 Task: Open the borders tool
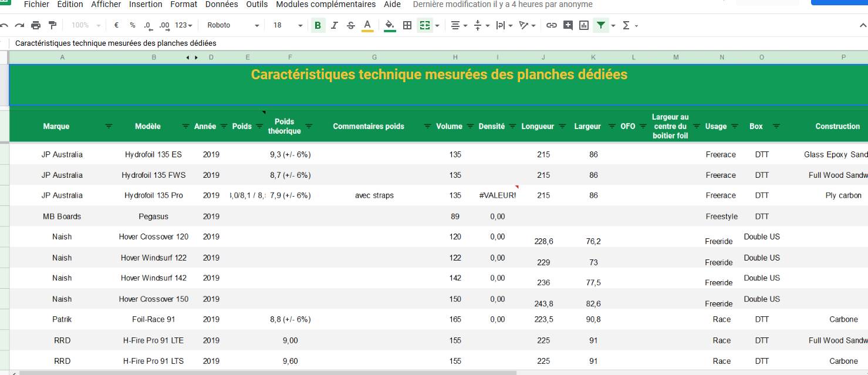pos(407,25)
